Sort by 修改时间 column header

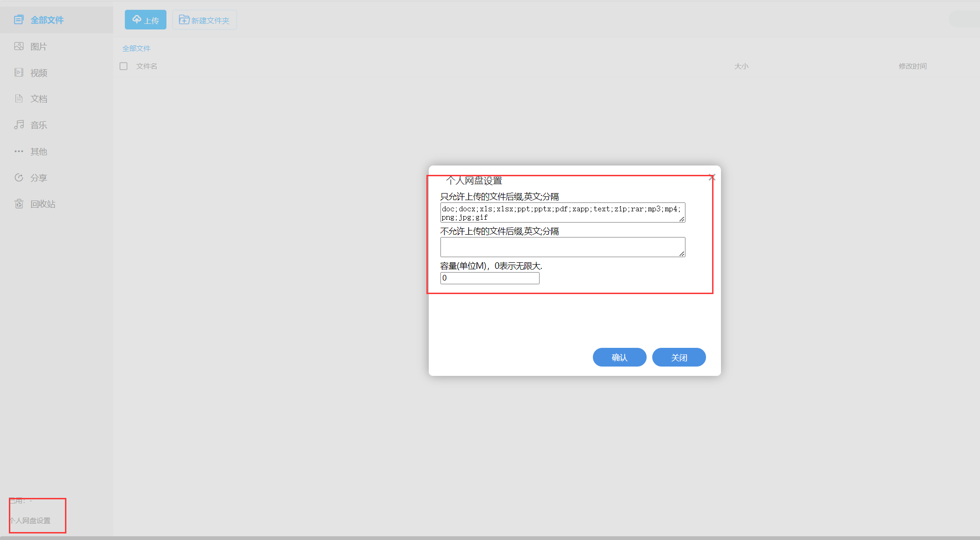click(x=912, y=66)
